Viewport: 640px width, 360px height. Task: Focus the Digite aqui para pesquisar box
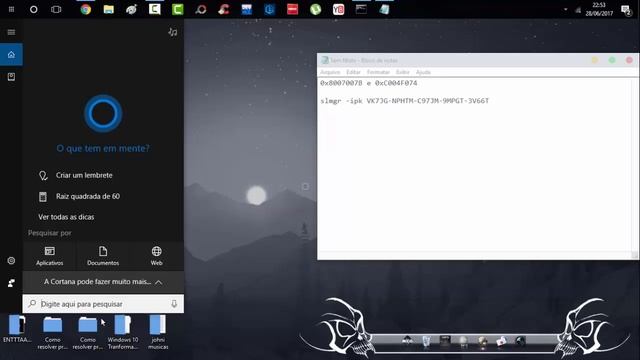[x=103, y=304]
